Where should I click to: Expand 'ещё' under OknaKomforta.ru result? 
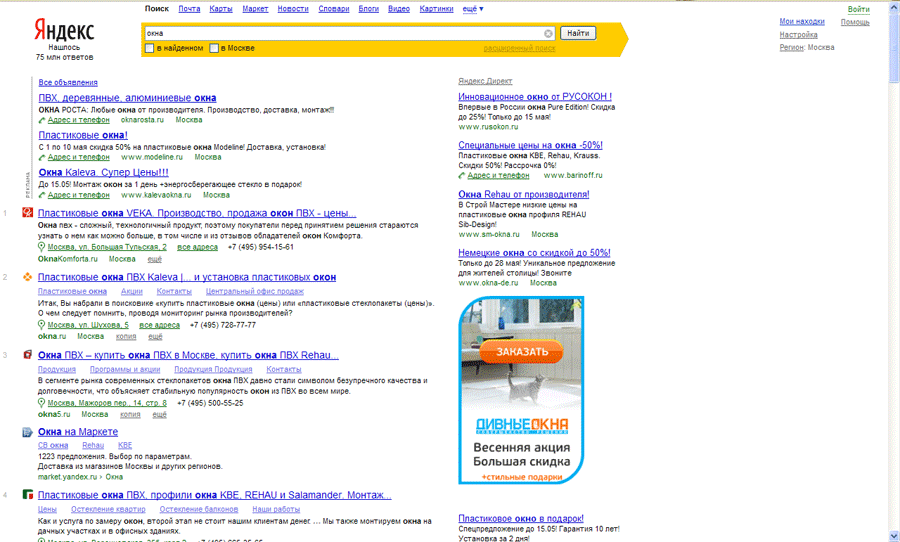155,259
